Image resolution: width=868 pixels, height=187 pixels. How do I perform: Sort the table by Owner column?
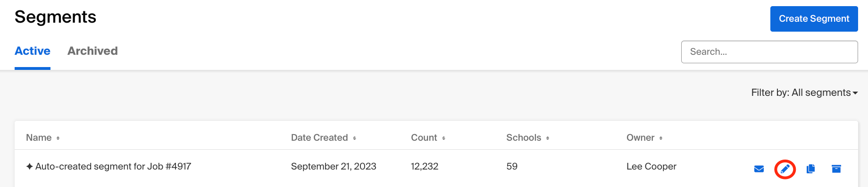[644, 137]
